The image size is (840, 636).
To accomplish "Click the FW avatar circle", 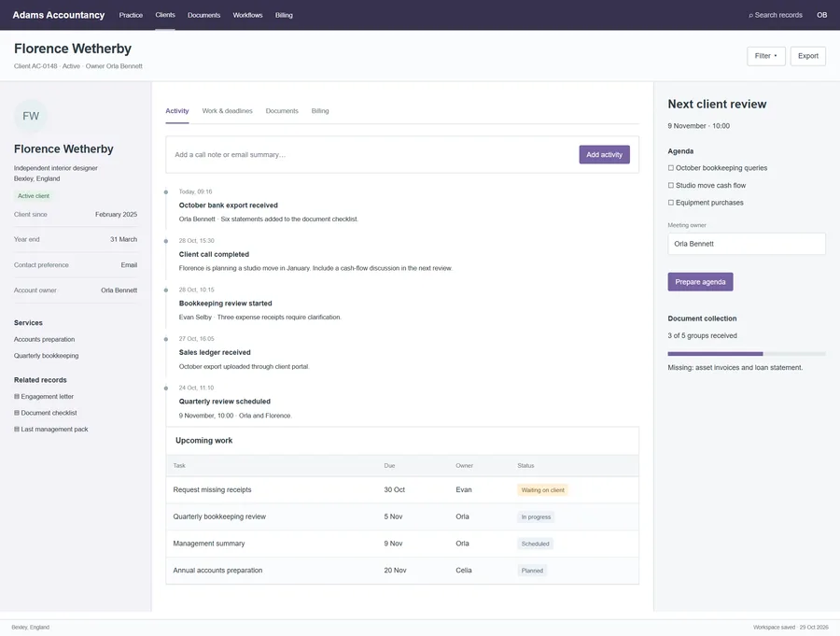I will tap(31, 116).
